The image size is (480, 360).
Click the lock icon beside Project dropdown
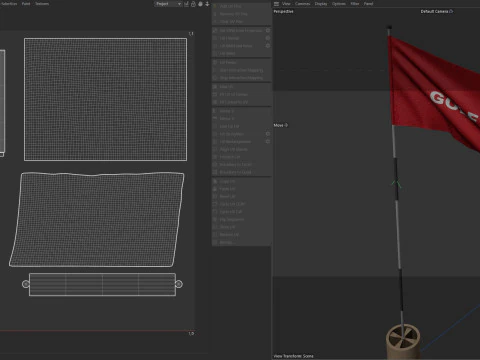(193, 4)
